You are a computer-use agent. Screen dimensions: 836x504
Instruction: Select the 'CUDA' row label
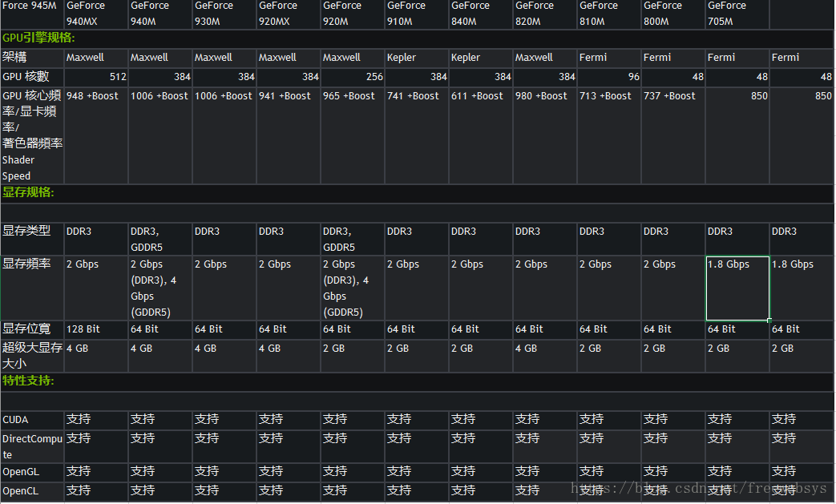tap(32, 420)
